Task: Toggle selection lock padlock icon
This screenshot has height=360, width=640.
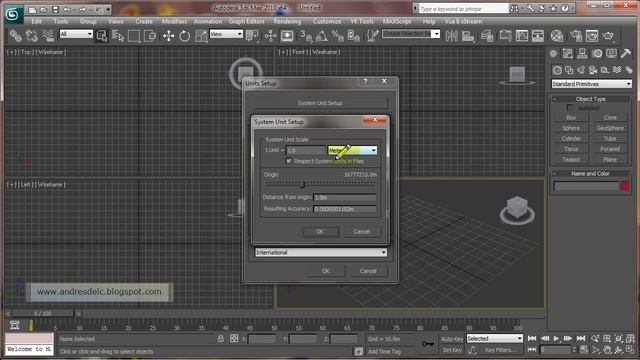Action: pyautogui.click(x=221, y=339)
